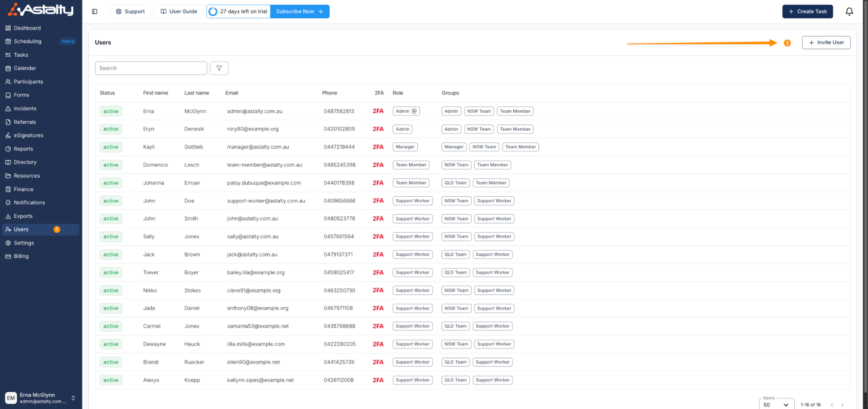Go to next page arrow
Image resolution: width=868 pixels, height=409 pixels.
tap(842, 405)
